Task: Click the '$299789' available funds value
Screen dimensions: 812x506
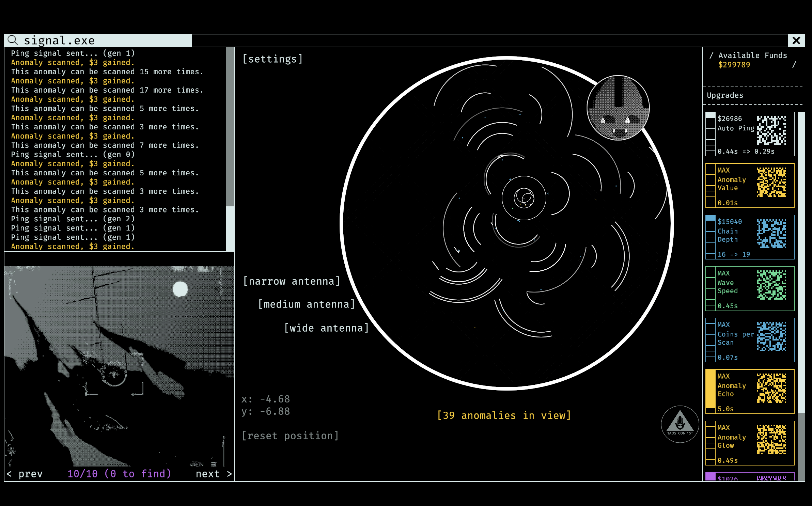Action: pos(734,65)
